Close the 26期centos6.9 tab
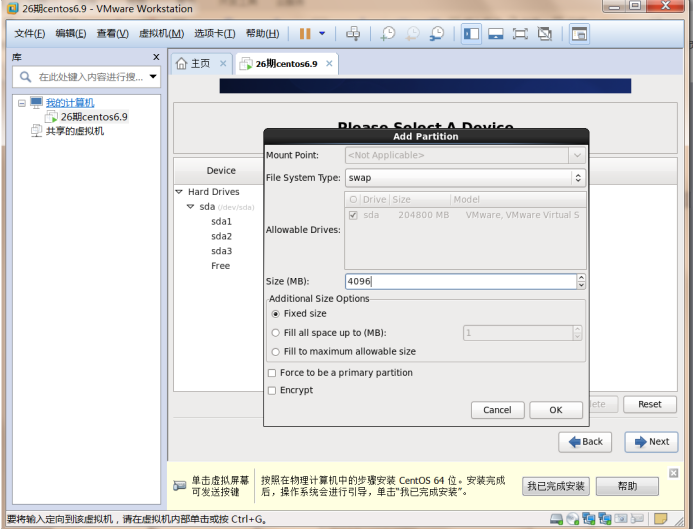The image size is (693, 529). [329, 63]
